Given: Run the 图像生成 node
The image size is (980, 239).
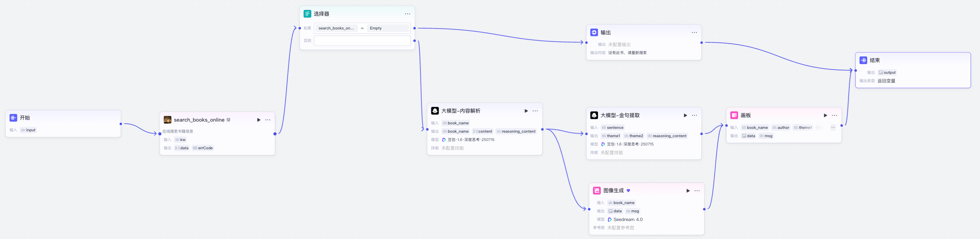Looking at the screenshot, I should tap(688, 191).
